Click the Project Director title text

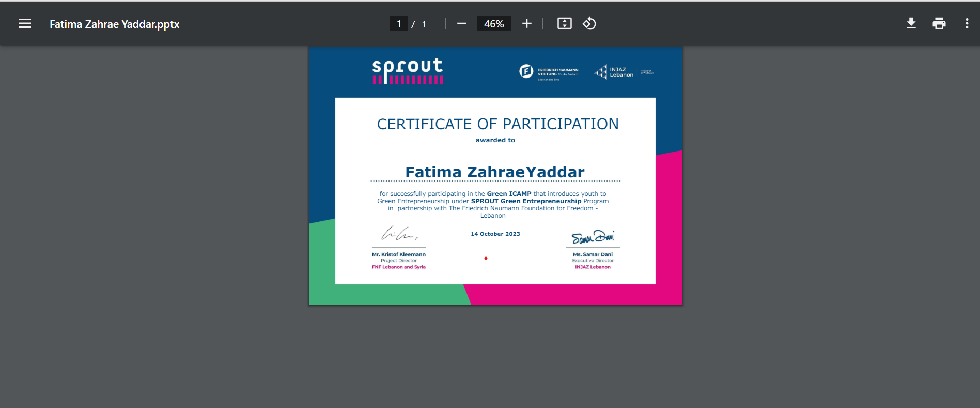pyautogui.click(x=399, y=261)
